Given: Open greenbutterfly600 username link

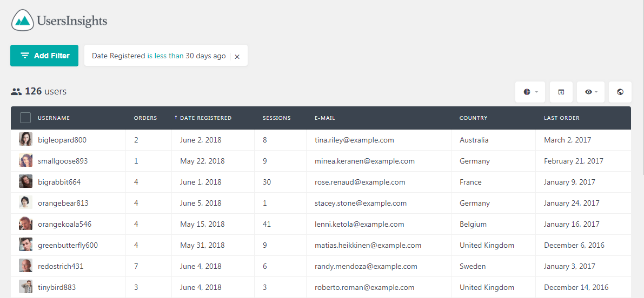Looking at the screenshot, I should [x=68, y=246].
